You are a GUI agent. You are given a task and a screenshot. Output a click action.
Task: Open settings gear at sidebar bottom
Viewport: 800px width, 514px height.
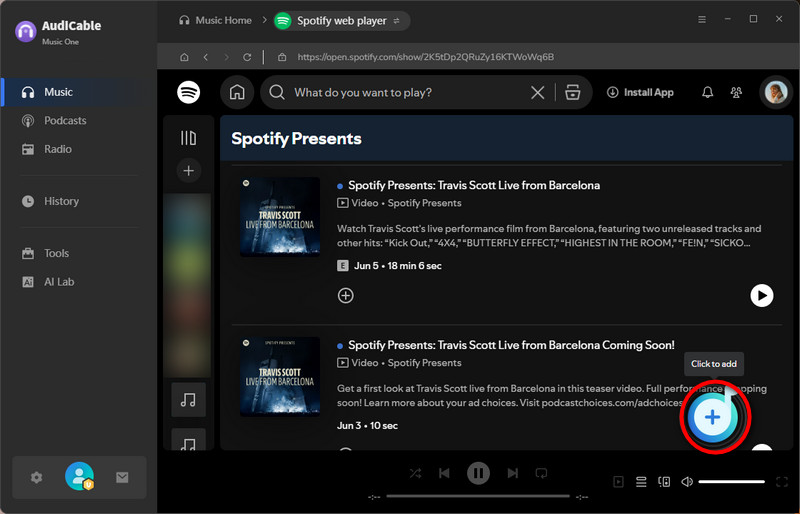click(x=36, y=478)
